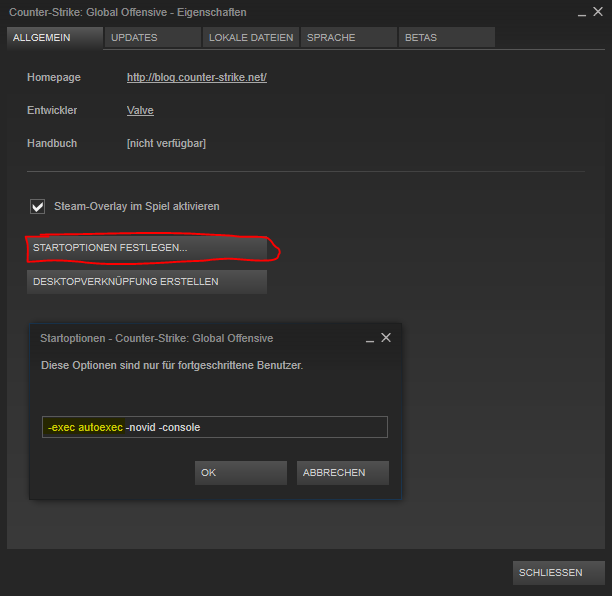This screenshot has width=612, height=596.
Task: Click the Handbuch label
Action: click(x=52, y=143)
